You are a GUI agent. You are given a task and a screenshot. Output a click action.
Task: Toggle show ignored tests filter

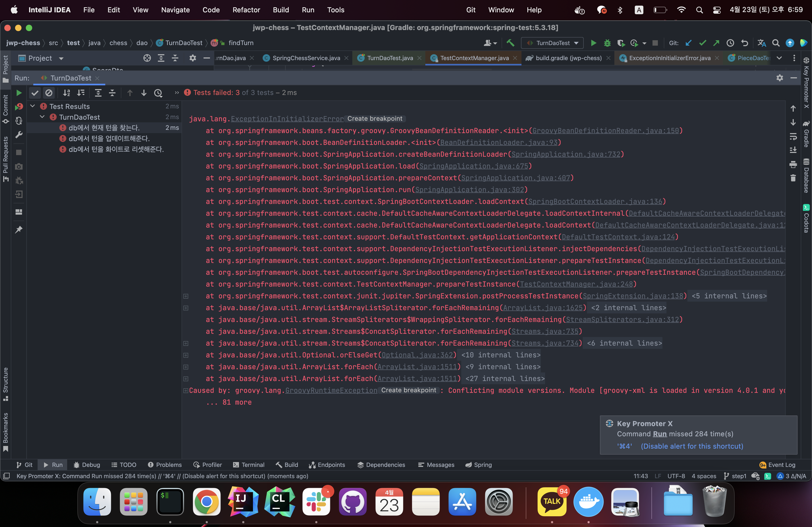[49, 93]
